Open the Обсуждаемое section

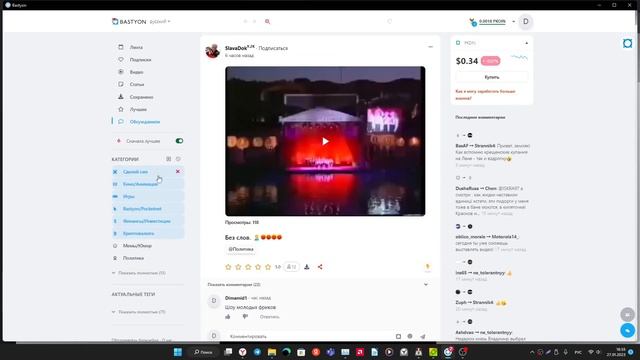(144, 122)
